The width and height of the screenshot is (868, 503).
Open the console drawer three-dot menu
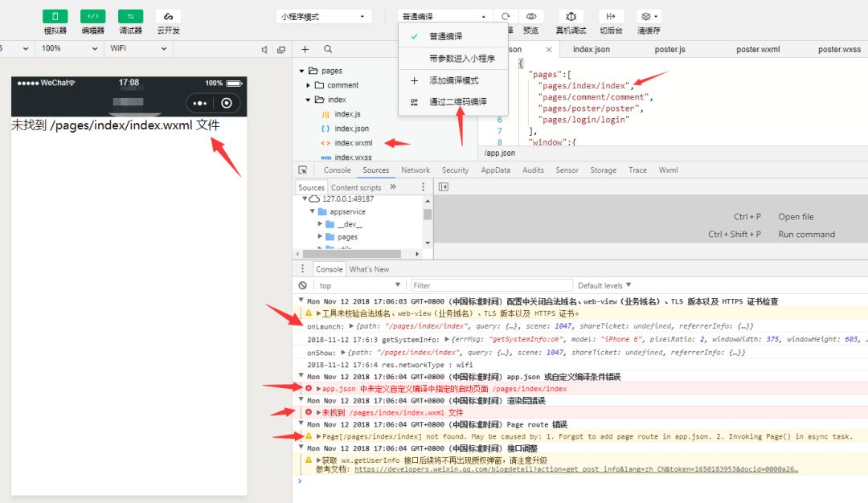click(x=302, y=269)
